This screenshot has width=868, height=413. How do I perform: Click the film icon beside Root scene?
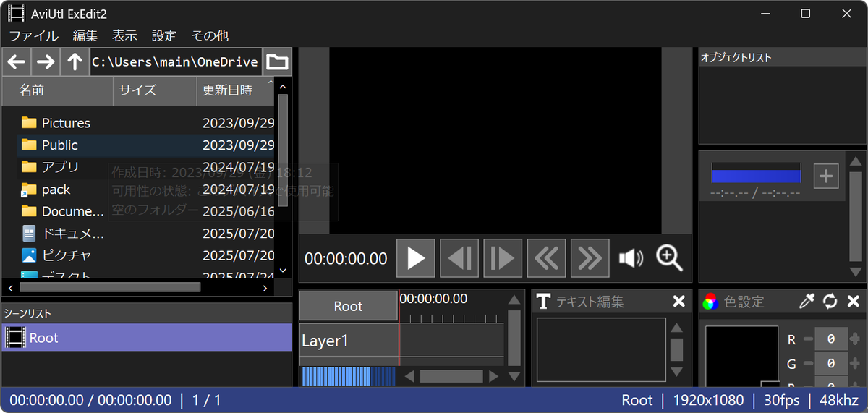pyautogui.click(x=15, y=338)
